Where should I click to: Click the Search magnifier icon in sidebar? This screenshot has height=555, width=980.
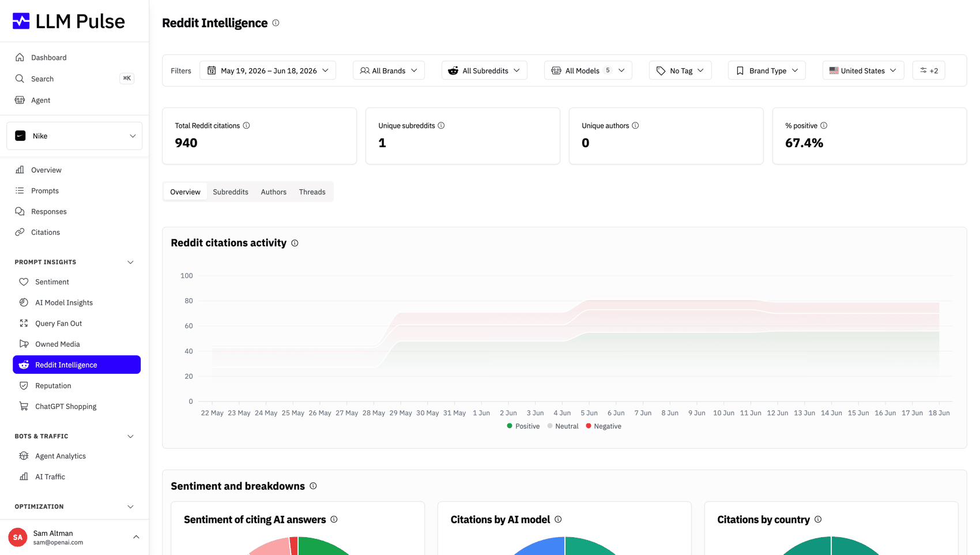tap(20, 78)
